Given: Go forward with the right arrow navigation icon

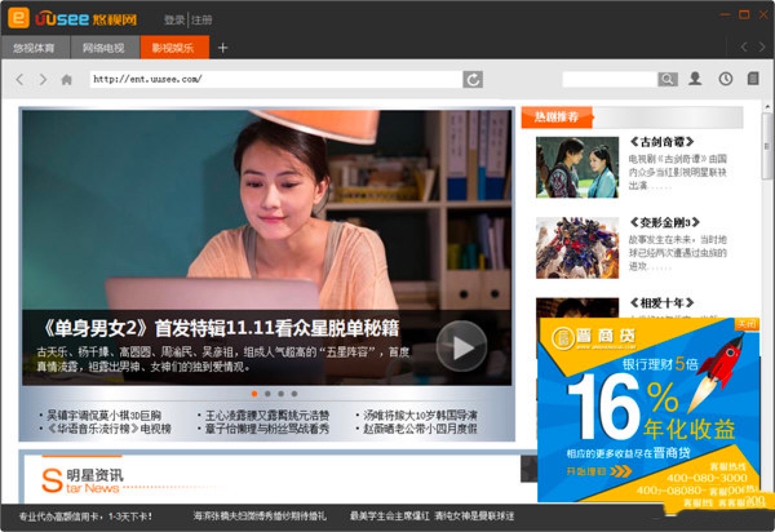Looking at the screenshot, I should [43, 79].
